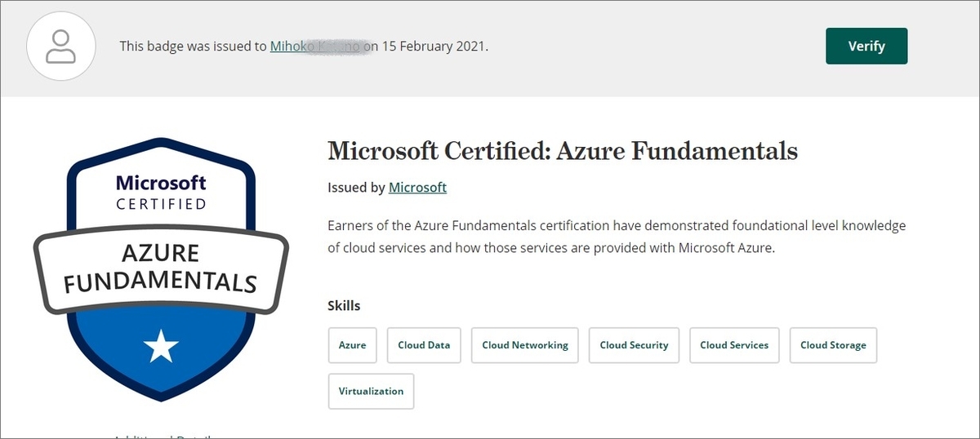Select the Cloud Services skill tag

[734, 345]
